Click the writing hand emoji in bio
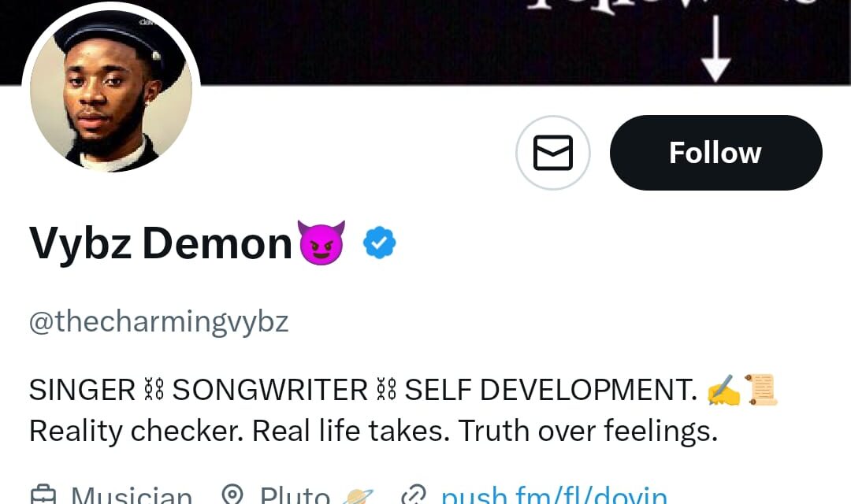This screenshot has width=851, height=504. point(723,390)
